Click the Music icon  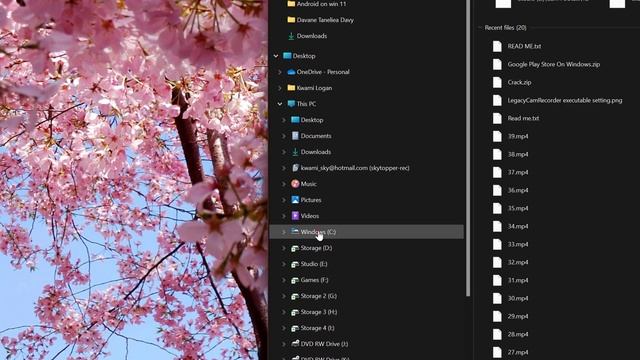click(x=295, y=184)
